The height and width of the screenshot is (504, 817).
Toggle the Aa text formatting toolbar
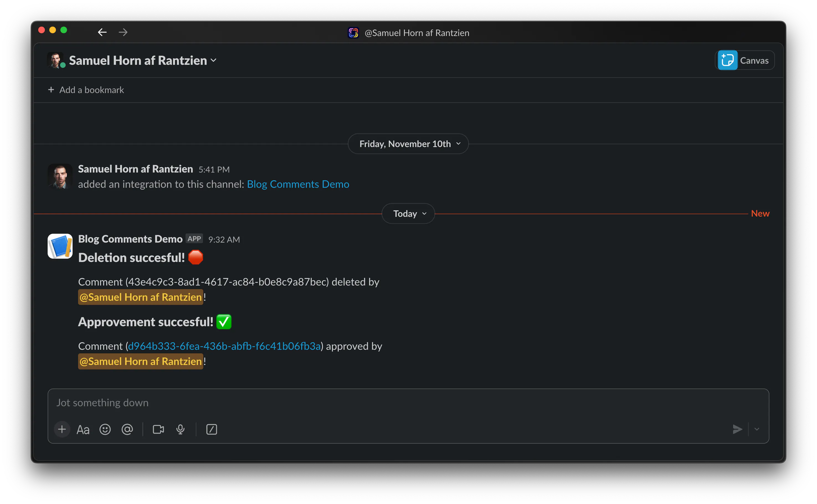83,429
